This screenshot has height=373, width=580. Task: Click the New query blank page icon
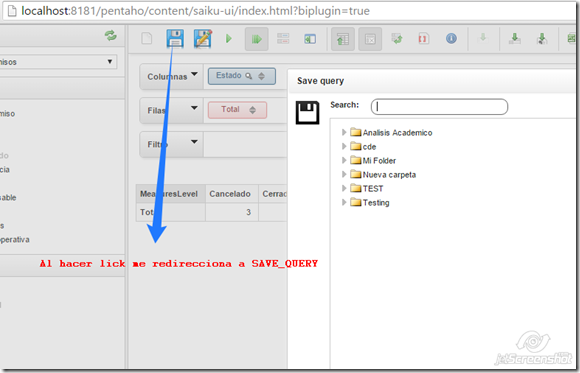[x=147, y=38]
